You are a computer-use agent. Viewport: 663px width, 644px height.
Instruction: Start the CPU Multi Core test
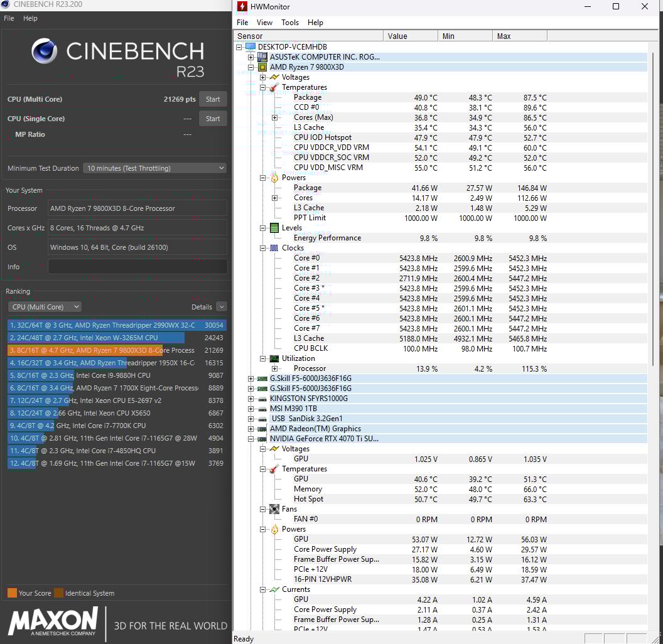(213, 99)
